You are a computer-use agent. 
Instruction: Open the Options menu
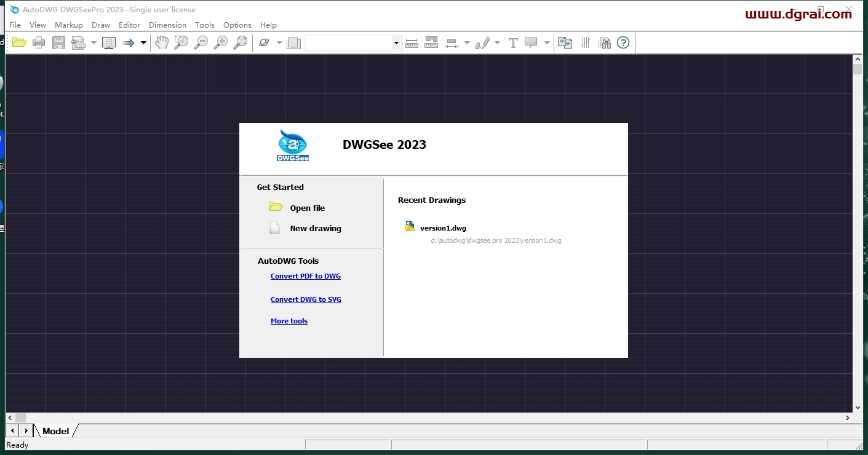coord(237,25)
